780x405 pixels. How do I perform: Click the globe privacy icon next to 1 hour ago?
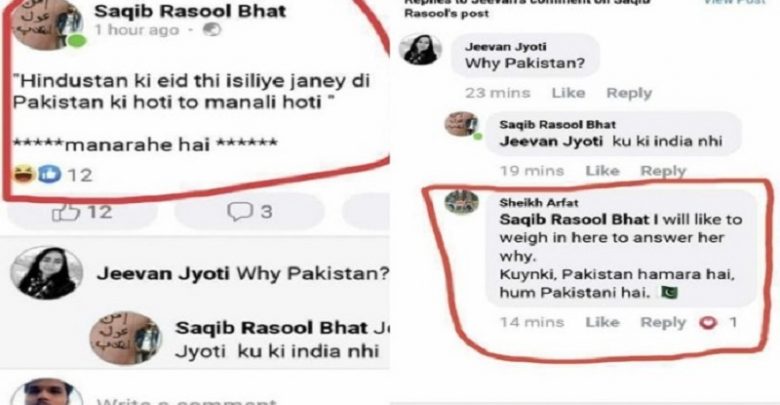point(212,30)
